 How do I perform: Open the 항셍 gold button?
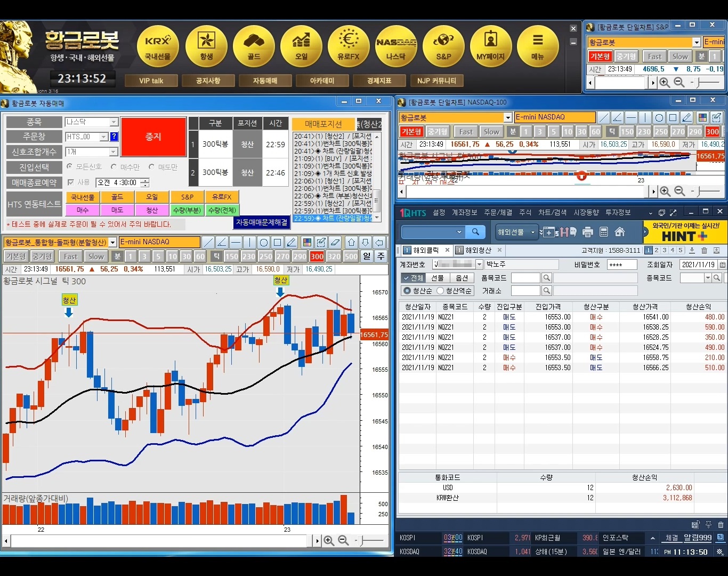pos(206,46)
